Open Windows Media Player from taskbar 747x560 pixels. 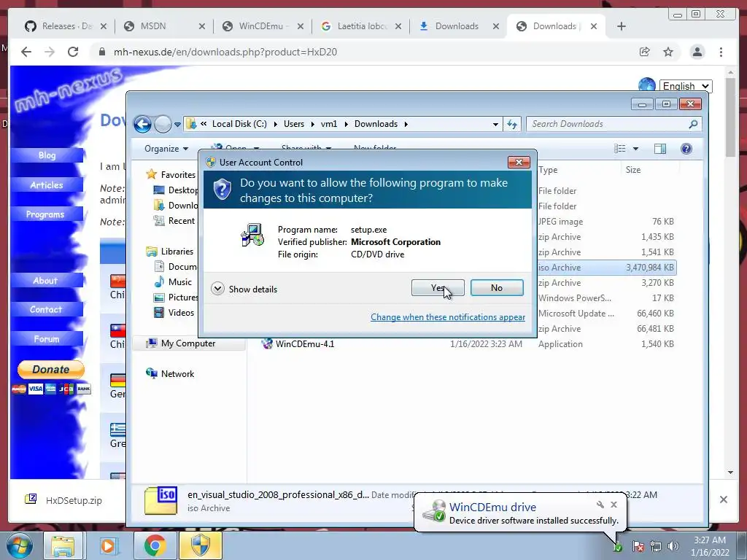point(108,545)
